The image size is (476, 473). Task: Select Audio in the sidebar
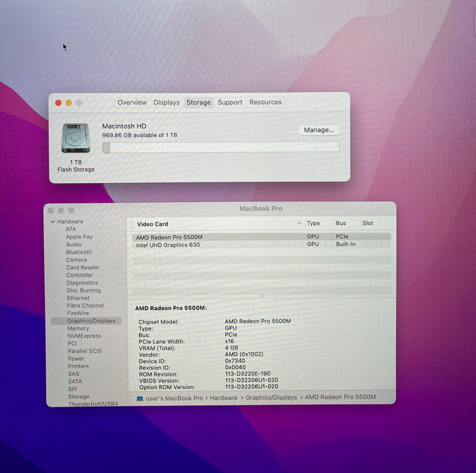tap(74, 244)
